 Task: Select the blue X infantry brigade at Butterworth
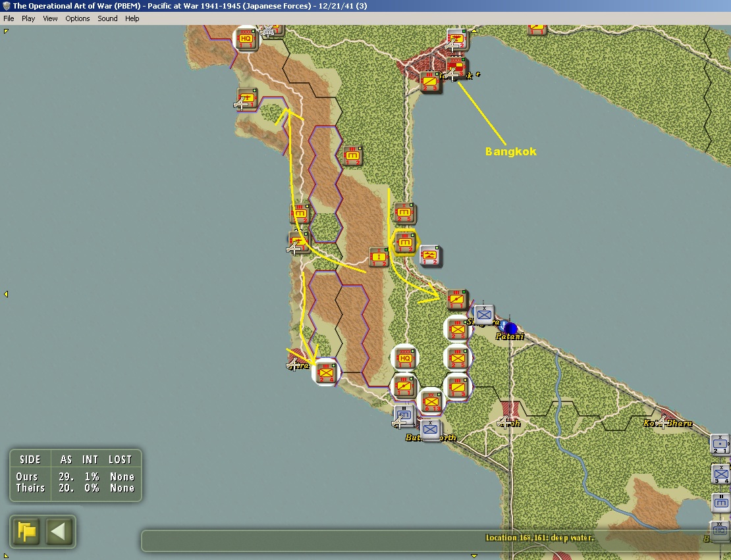coord(430,429)
